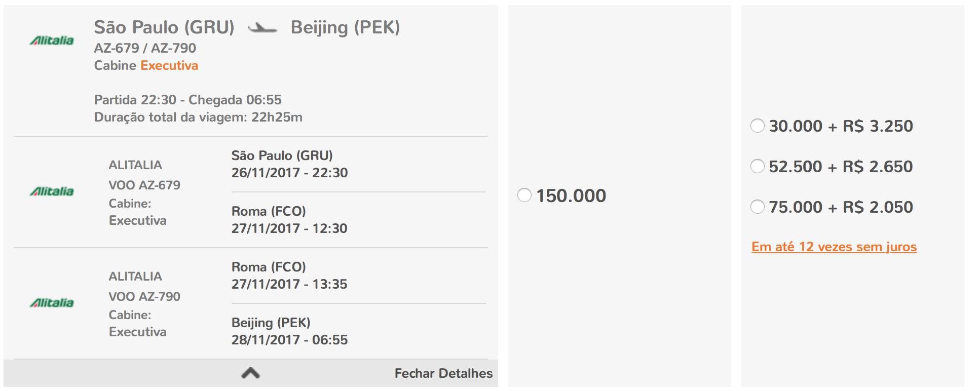The height and width of the screenshot is (391, 980).
Task: Click the VOO AZ-679 segment label
Action: (144, 185)
